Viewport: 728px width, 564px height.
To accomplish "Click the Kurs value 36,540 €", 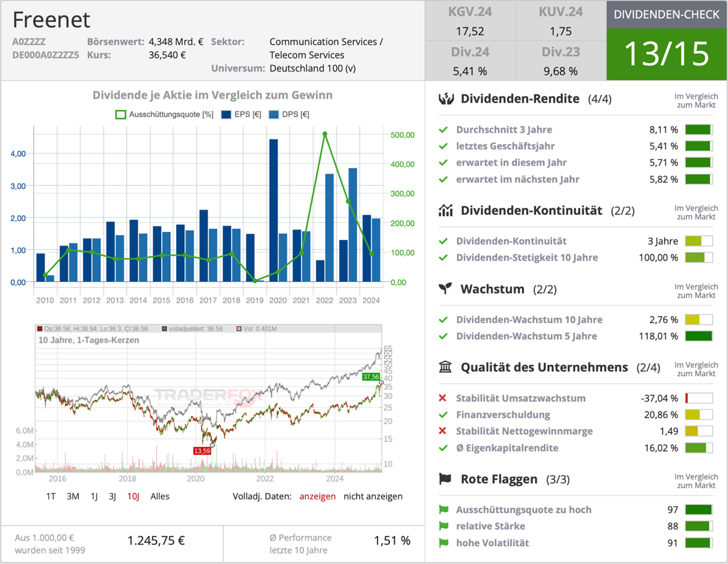I will click(x=167, y=55).
